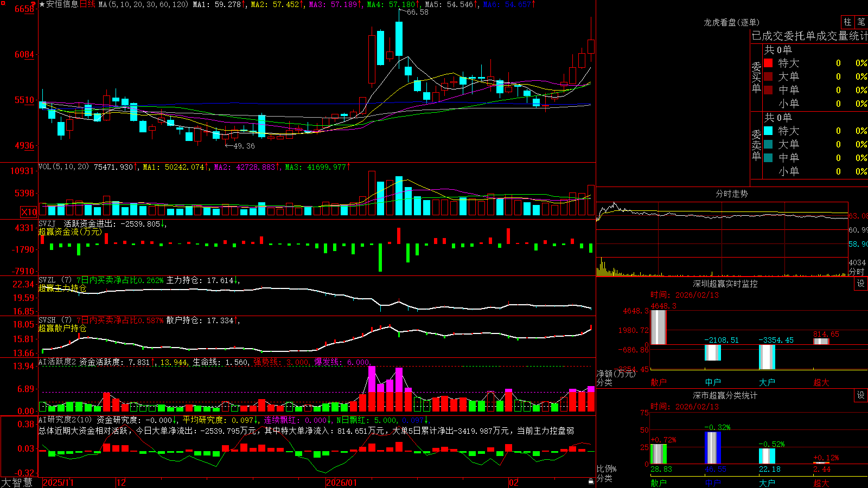Click the SVSH (7) indicator label

point(55,320)
